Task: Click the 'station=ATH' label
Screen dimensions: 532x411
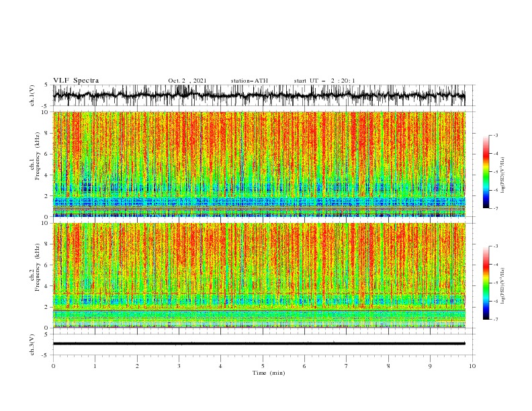Action: 249,81
